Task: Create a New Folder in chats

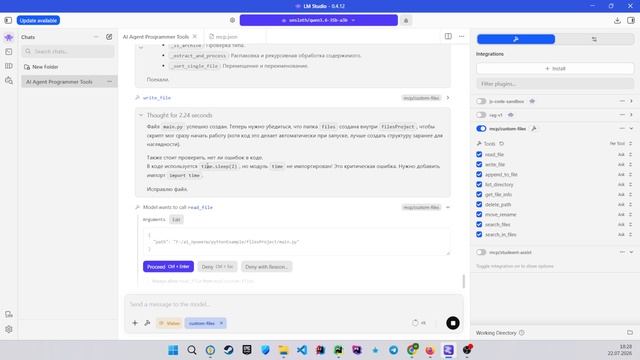Action: click(x=41, y=67)
